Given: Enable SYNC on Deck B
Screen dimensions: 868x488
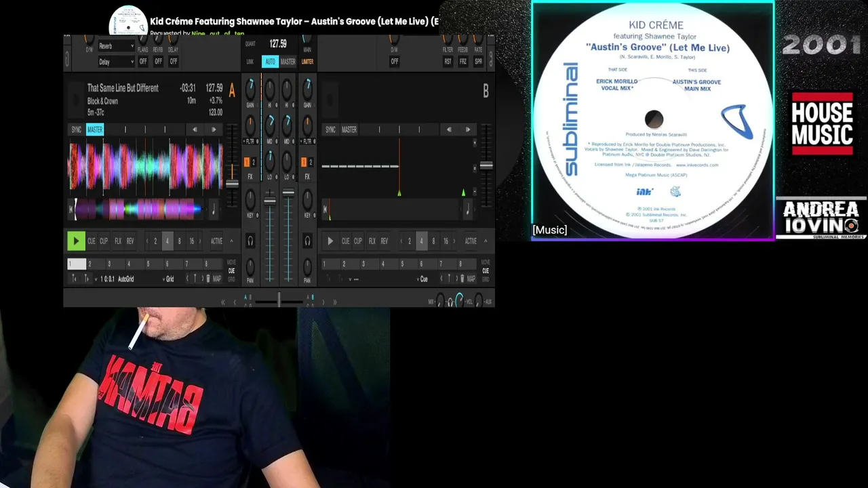Looking at the screenshot, I should click(330, 129).
